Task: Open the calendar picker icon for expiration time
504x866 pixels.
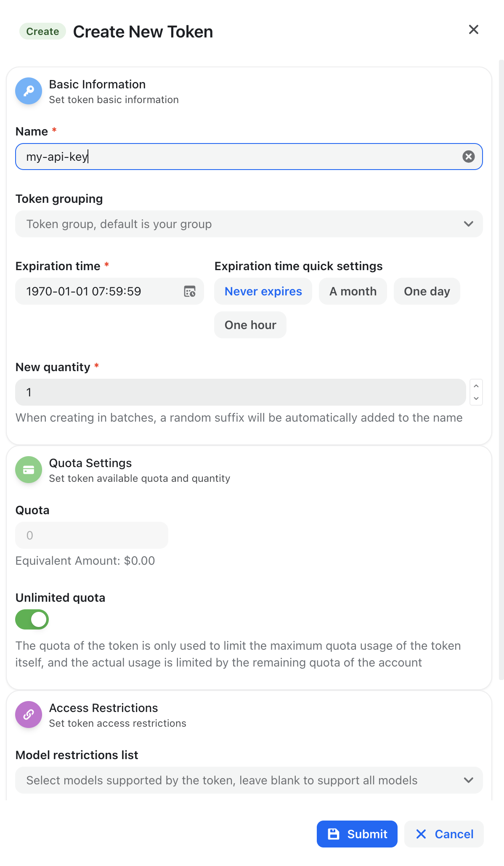Action: coord(190,291)
